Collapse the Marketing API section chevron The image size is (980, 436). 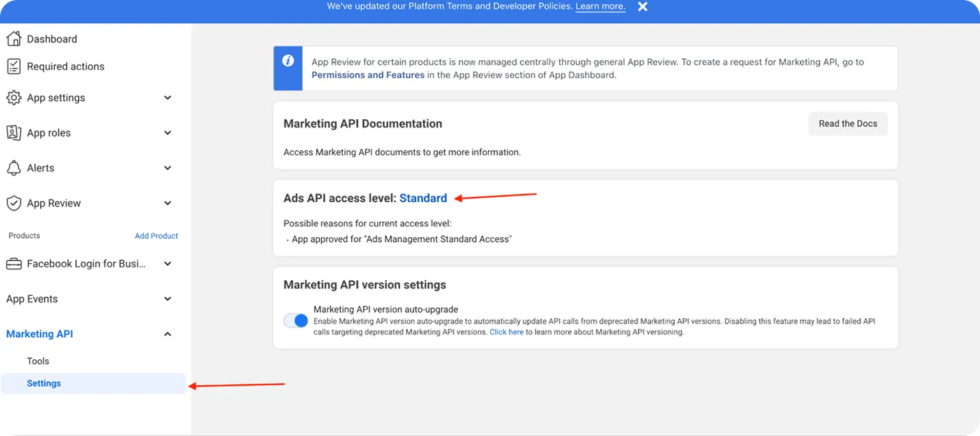pyautogui.click(x=168, y=334)
